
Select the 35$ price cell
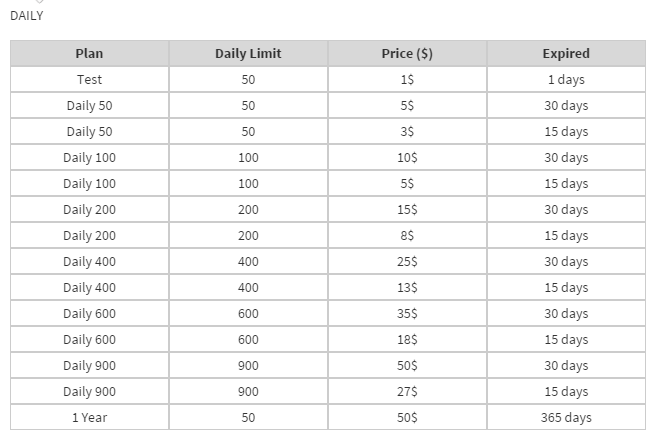407,314
